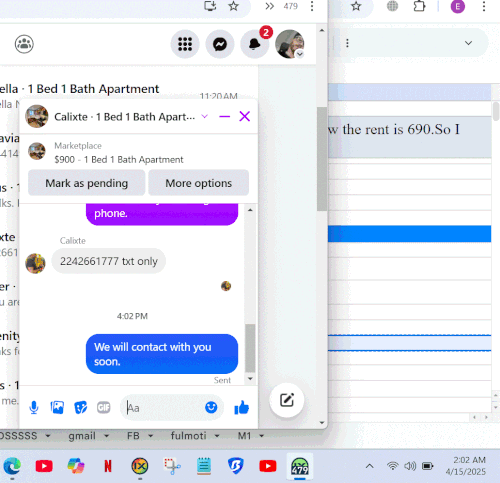
Task: Select the blue highlighted row in background window
Action: click(x=410, y=234)
